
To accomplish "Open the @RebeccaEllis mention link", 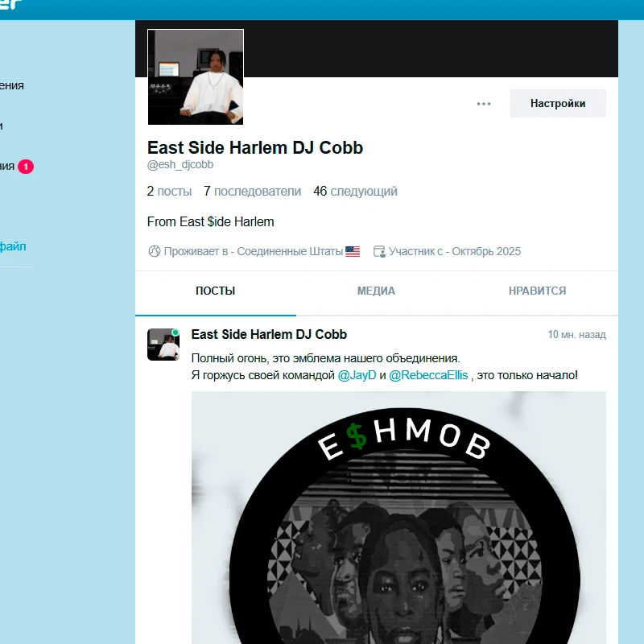I will point(428,375).
